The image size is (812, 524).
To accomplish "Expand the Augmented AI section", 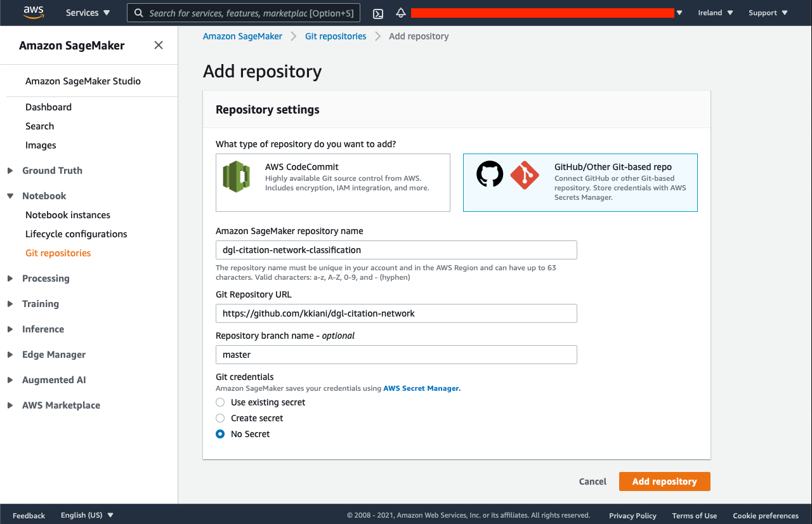I will (x=10, y=380).
